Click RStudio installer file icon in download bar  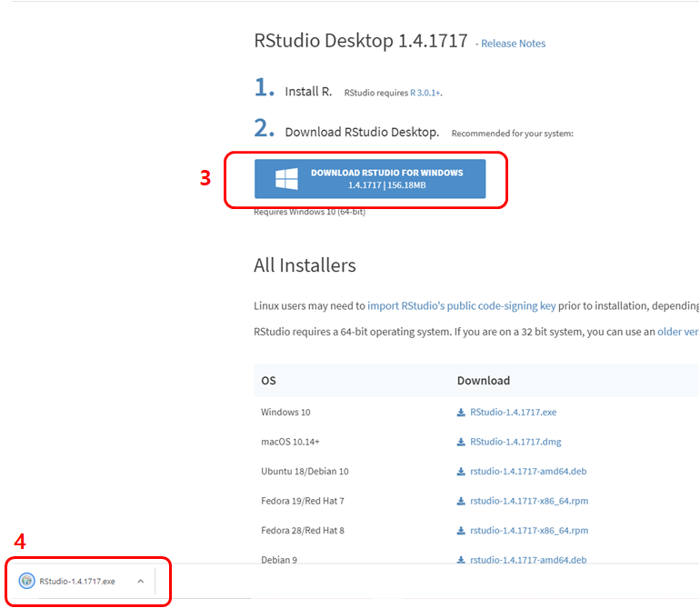(x=26, y=581)
